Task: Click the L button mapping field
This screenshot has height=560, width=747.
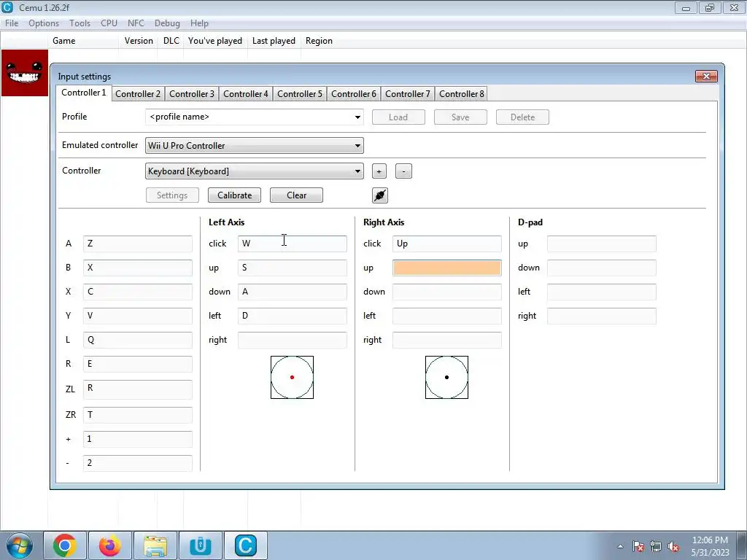Action: [138, 340]
